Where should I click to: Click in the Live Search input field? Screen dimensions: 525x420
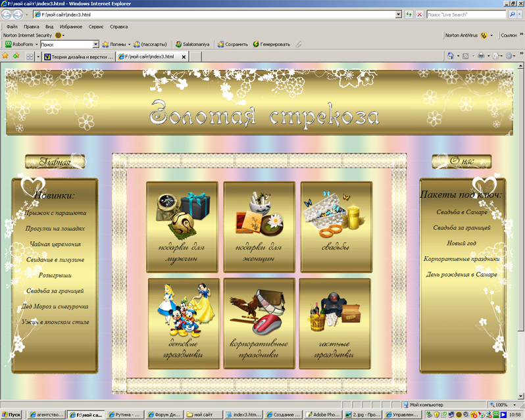point(466,14)
